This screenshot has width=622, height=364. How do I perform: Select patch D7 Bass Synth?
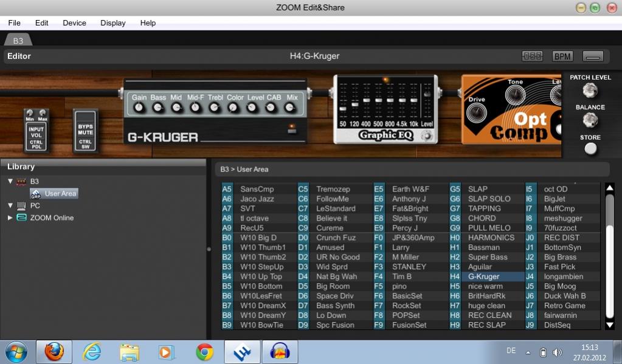click(335, 306)
